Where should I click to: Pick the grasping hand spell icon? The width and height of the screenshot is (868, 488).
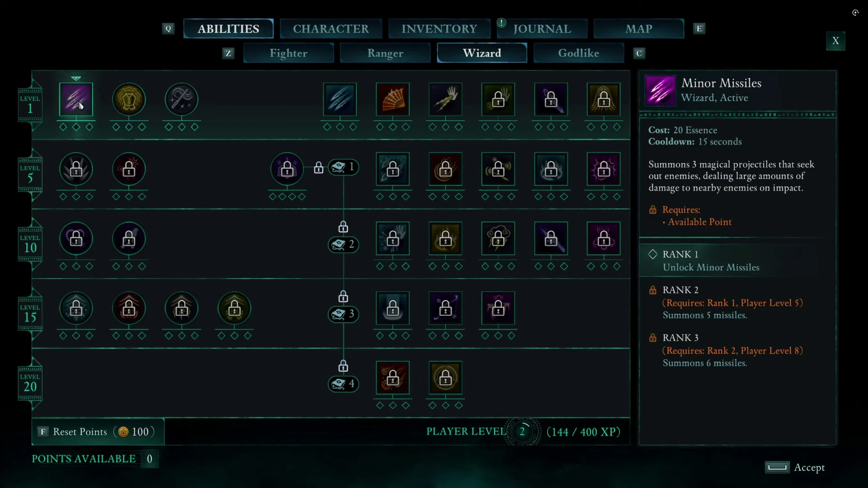click(x=446, y=99)
